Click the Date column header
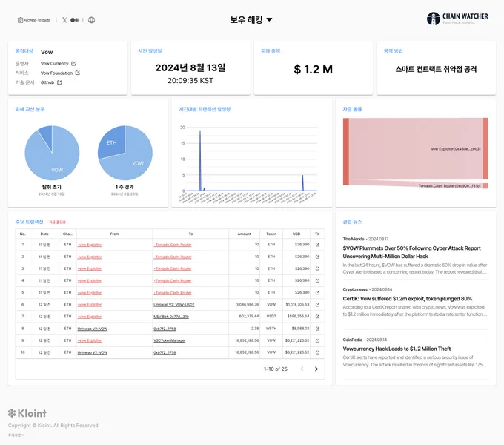This screenshot has height=445, width=504. [x=44, y=234]
